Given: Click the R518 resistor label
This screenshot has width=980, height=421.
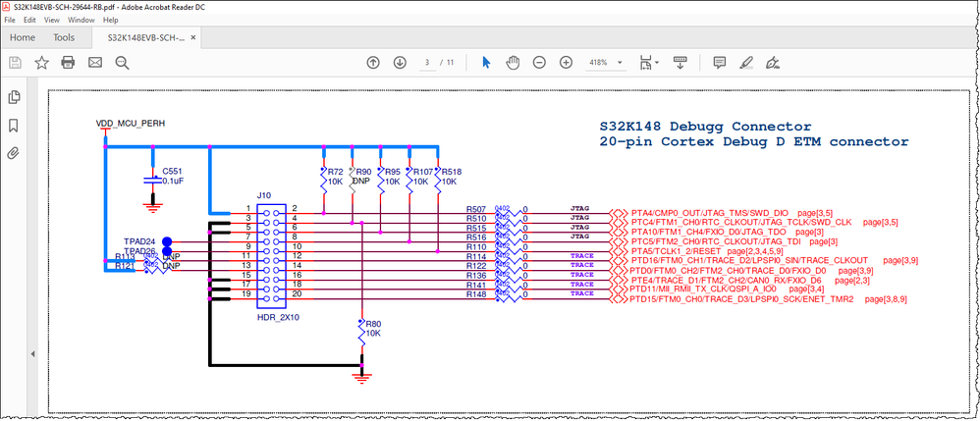Looking at the screenshot, I should (x=452, y=172).
